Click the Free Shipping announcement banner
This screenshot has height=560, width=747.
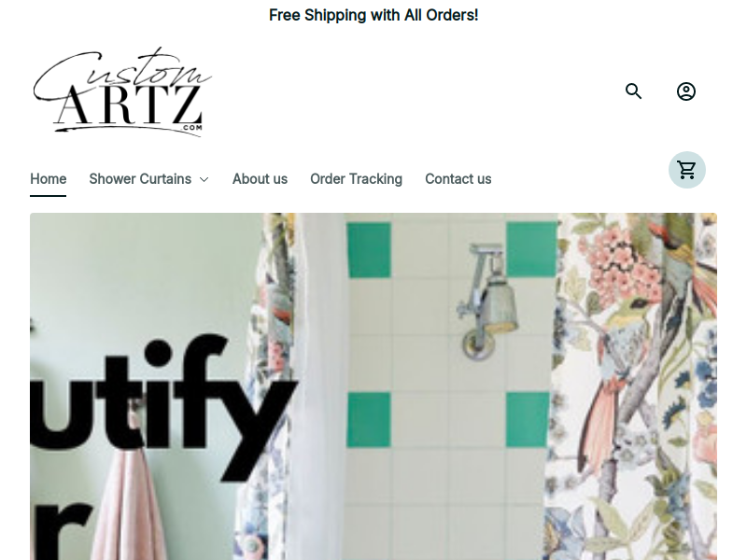[x=373, y=15]
